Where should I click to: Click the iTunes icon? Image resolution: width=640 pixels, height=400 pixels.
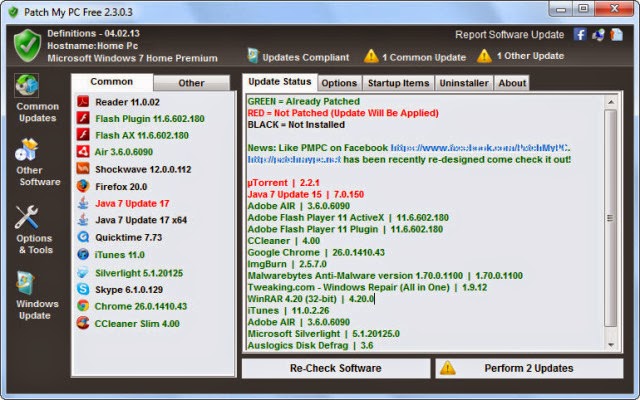(x=83, y=254)
